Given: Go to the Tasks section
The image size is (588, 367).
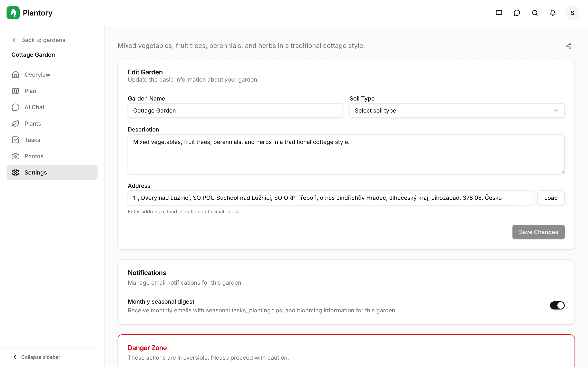Looking at the screenshot, I should (32, 140).
